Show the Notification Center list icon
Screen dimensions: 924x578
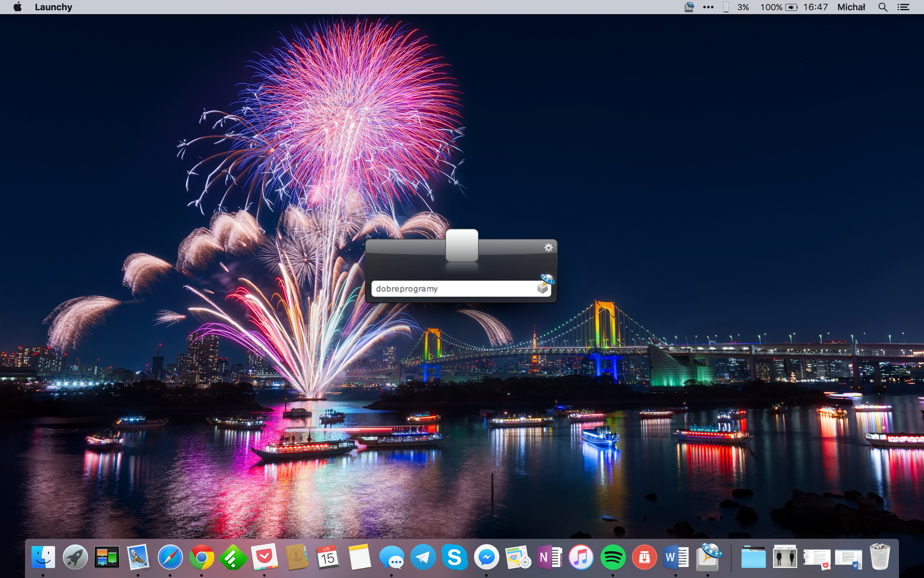[903, 7]
